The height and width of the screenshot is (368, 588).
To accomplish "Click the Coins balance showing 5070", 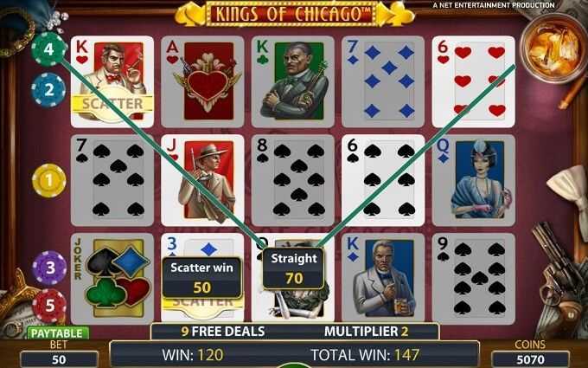I will pos(530,359).
